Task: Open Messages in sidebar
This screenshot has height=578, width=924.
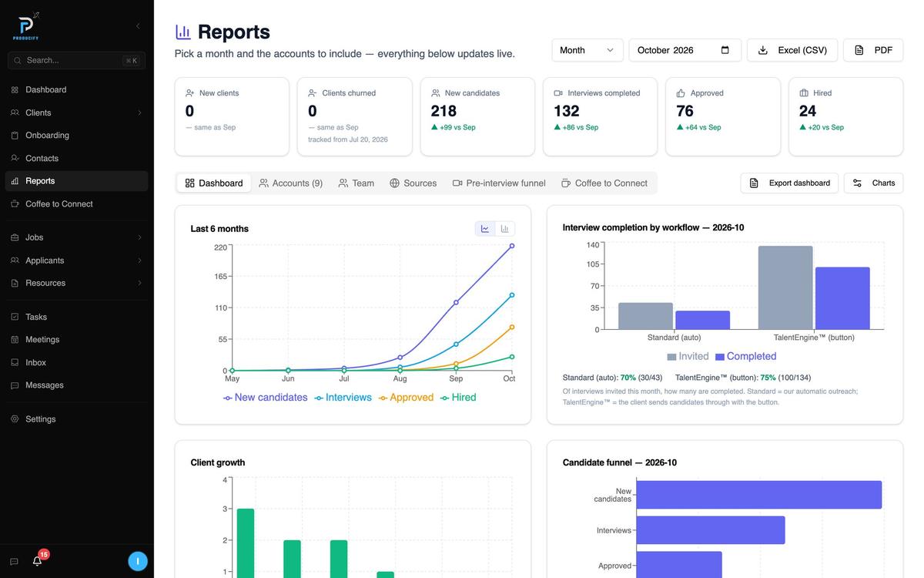Action: (x=77, y=385)
